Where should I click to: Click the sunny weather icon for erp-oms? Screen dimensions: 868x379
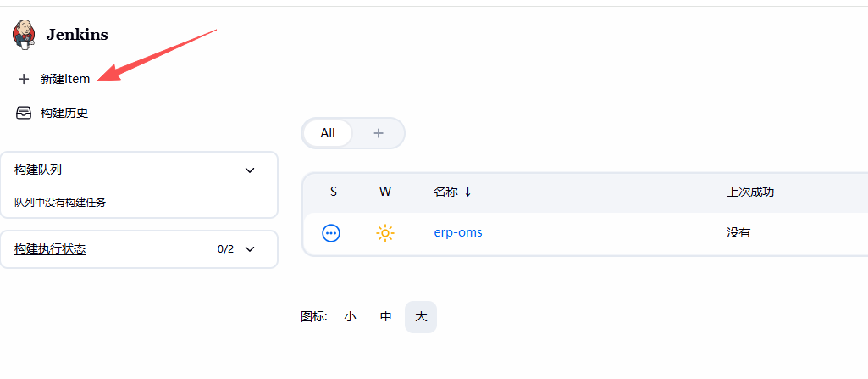click(x=384, y=233)
